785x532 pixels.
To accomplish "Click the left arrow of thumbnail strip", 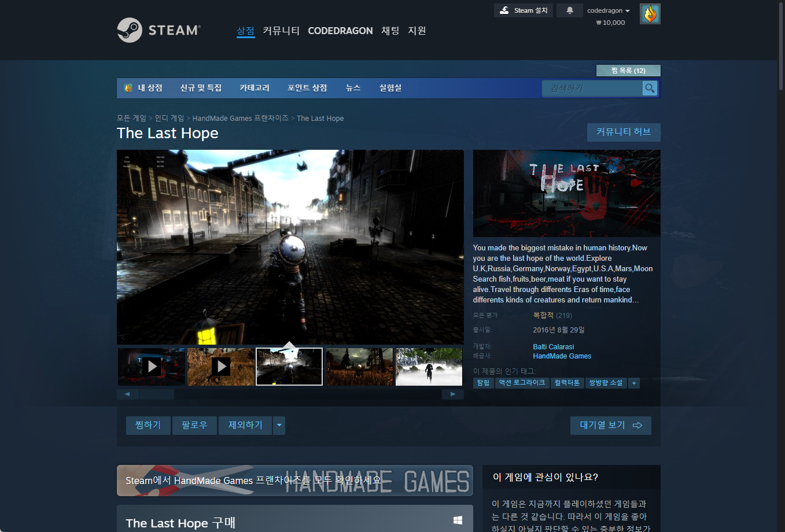I will tap(127, 394).
